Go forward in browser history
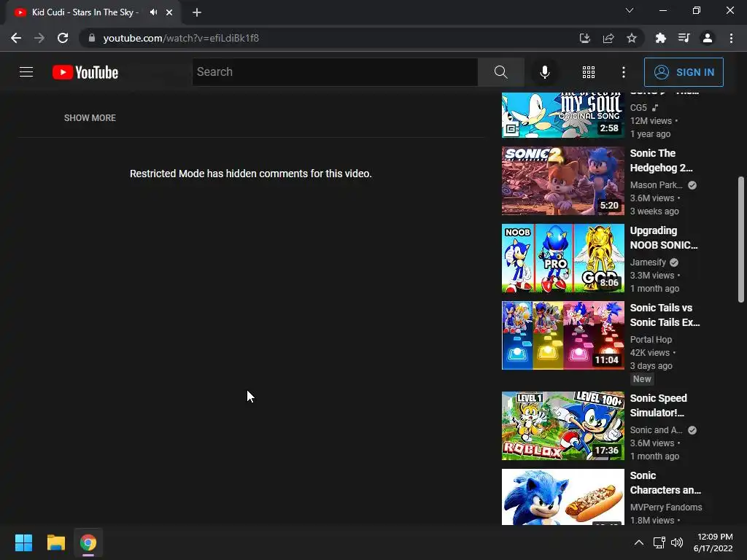The image size is (747, 560). point(39,38)
